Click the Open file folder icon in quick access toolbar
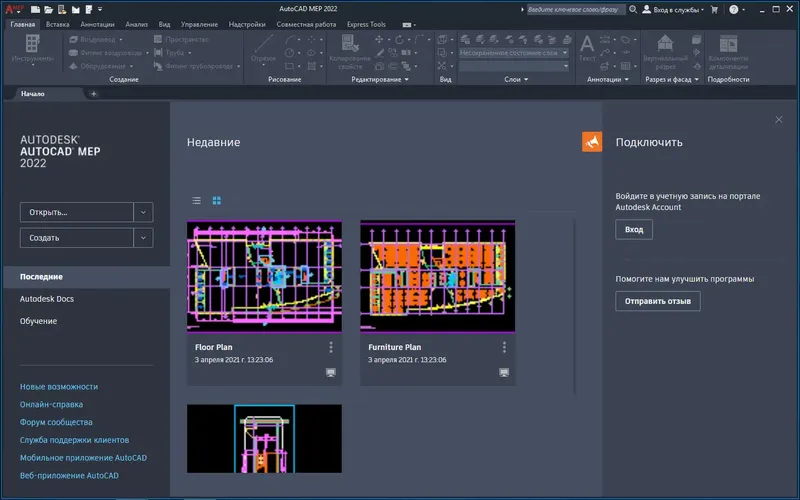Viewport: 800px width, 500px height. [48, 9]
